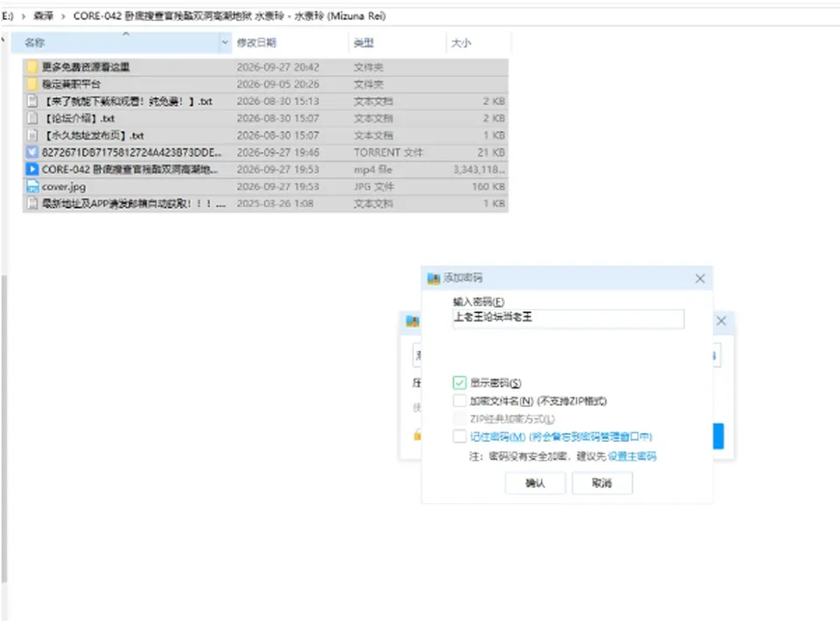Cancel the password dialog with 取消
The height and width of the screenshot is (622, 840).
click(x=602, y=483)
